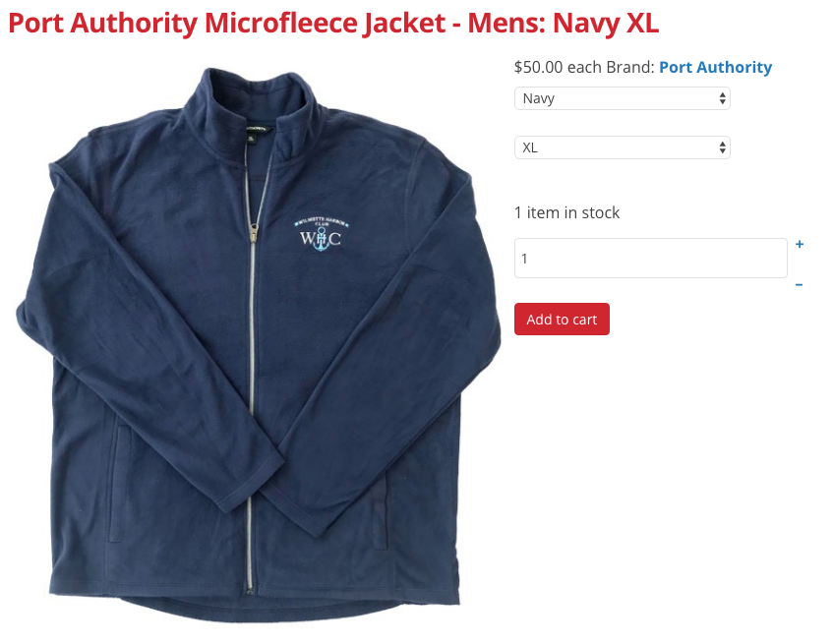This screenshot has width=833, height=644.
Task: Open the XL size dropdown
Action: (x=623, y=147)
